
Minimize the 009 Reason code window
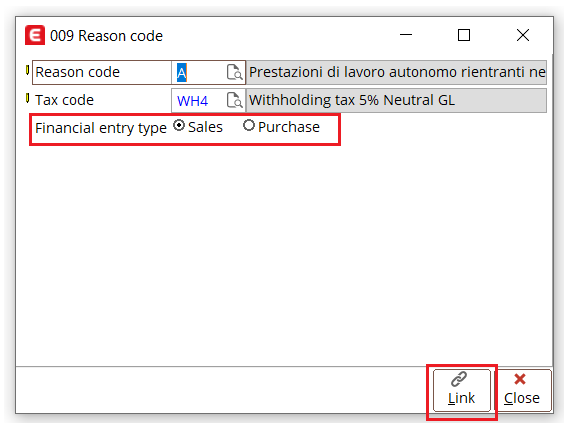(x=406, y=35)
